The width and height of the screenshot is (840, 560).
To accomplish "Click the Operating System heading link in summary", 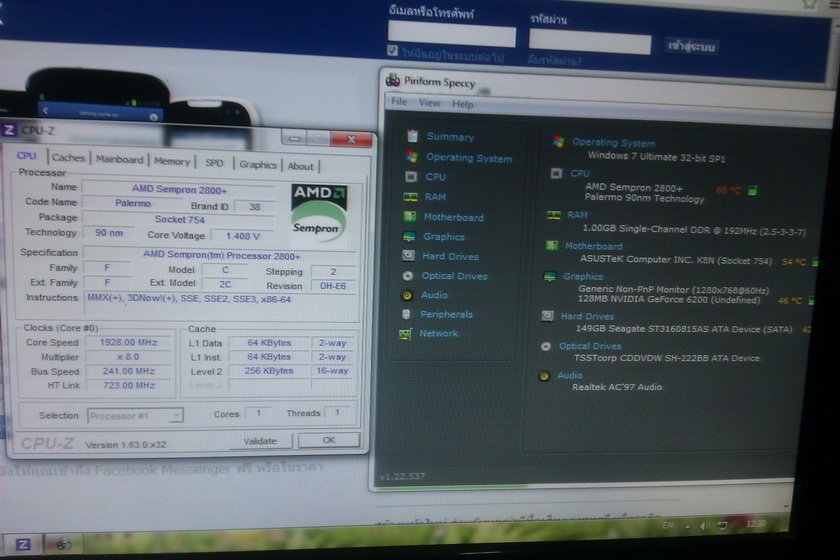I will click(613, 143).
